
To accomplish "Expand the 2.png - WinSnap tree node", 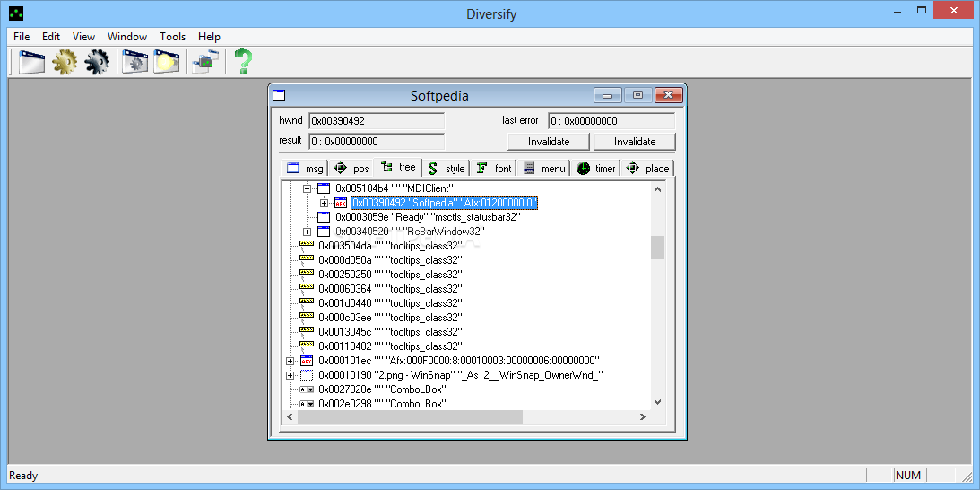I will pos(290,375).
